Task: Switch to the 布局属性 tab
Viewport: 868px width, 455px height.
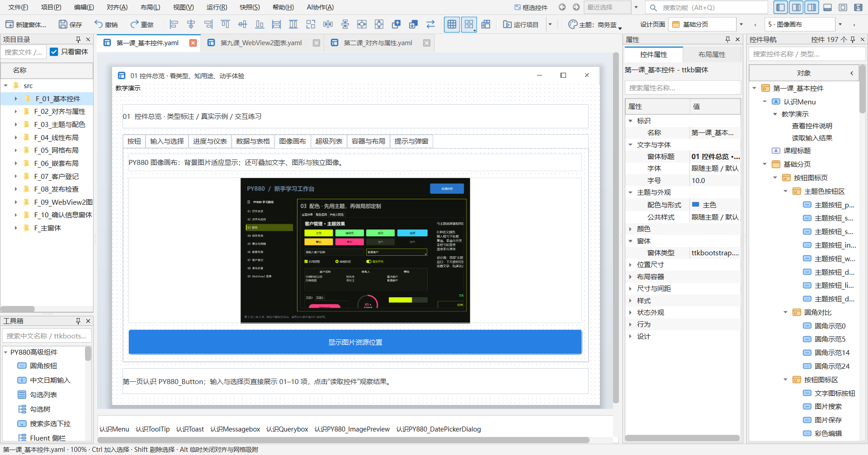Action: [x=712, y=55]
